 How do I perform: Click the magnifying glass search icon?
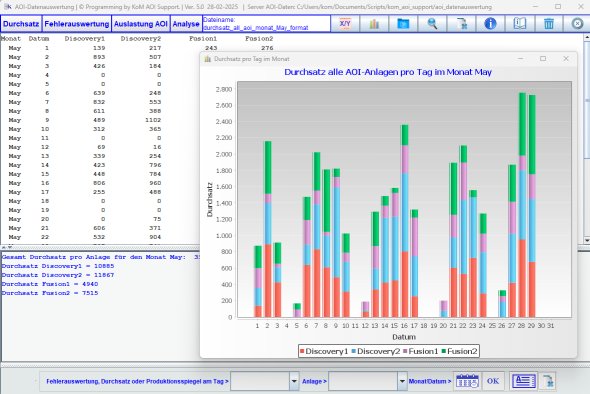coord(432,24)
